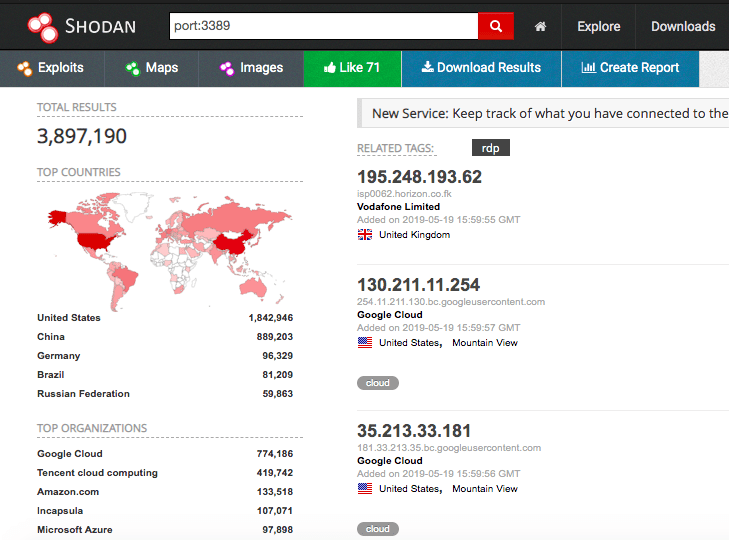Click the red search magnifier button
The height and width of the screenshot is (540, 729).
point(496,26)
